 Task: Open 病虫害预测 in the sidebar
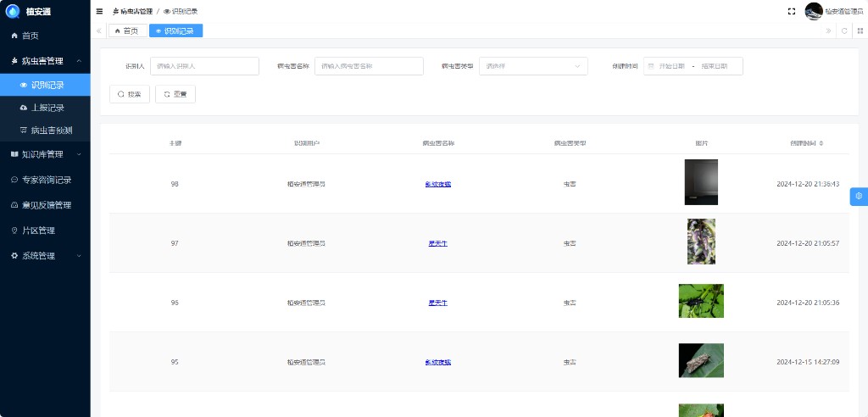(x=45, y=131)
